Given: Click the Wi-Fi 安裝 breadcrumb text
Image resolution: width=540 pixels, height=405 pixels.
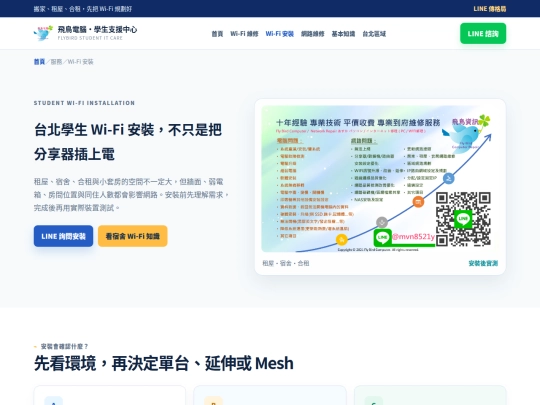Looking at the screenshot, I should (x=80, y=62).
